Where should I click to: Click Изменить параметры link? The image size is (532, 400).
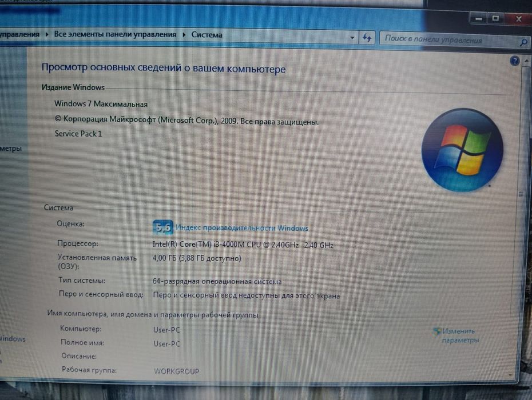(459, 335)
